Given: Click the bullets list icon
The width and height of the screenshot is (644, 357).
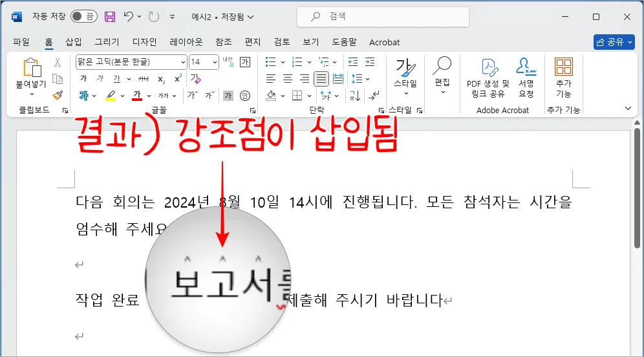Looking at the screenshot, I should (x=271, y=62).
